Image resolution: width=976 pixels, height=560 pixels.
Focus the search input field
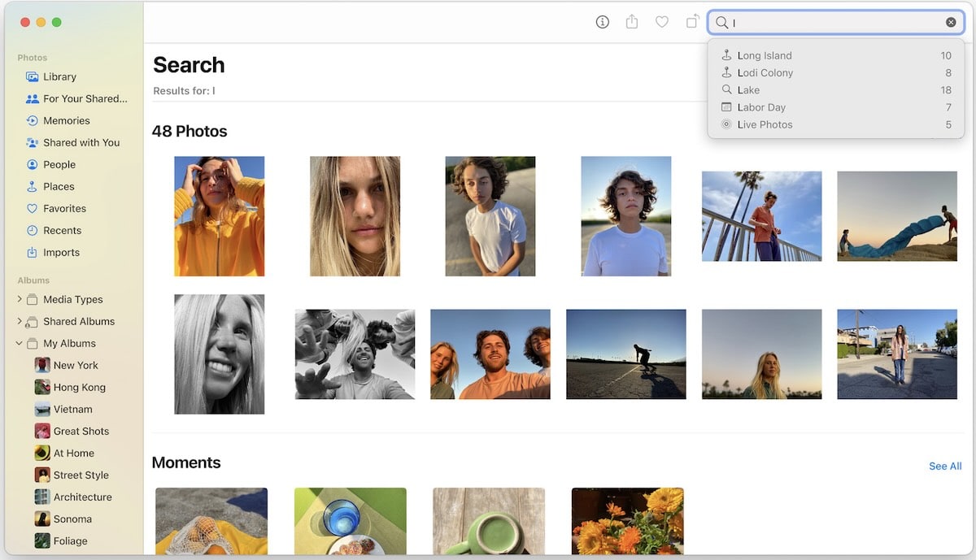836,23
